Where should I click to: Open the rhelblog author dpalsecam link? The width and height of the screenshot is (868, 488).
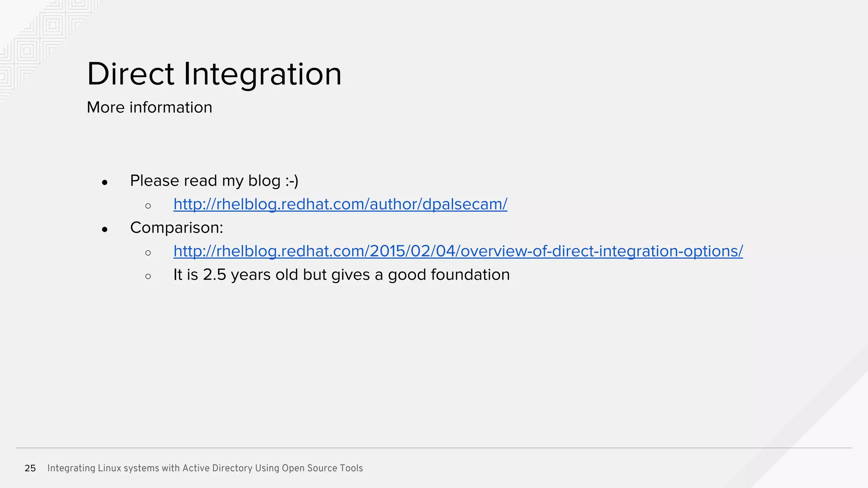(x=340, y=204)
